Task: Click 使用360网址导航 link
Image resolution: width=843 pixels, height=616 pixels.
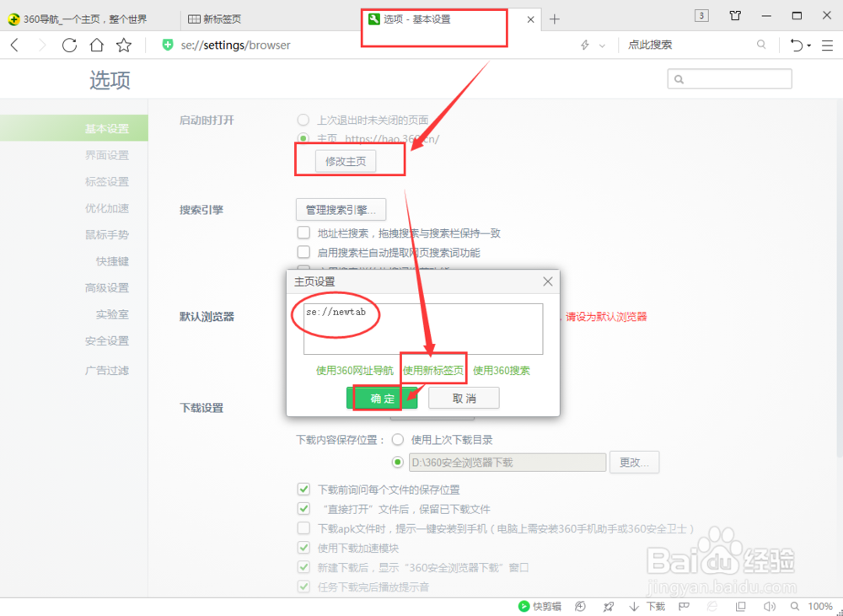Action: coord(354,370)
